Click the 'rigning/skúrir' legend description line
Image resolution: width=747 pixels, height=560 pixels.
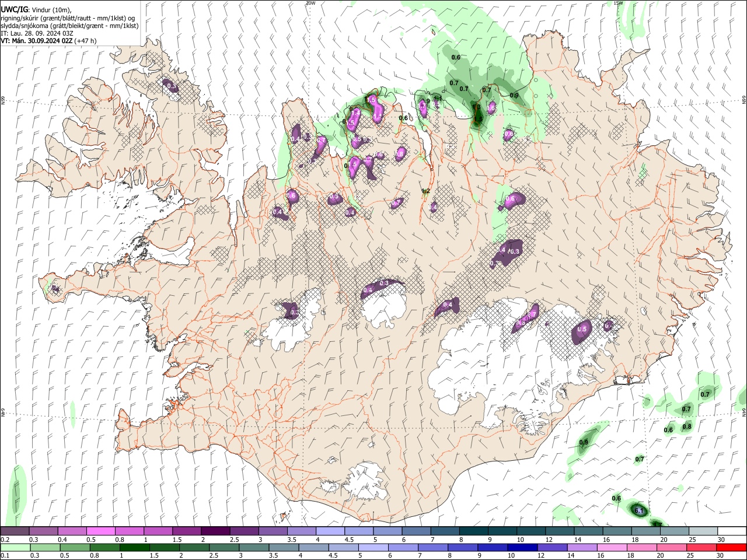[68, 18]
